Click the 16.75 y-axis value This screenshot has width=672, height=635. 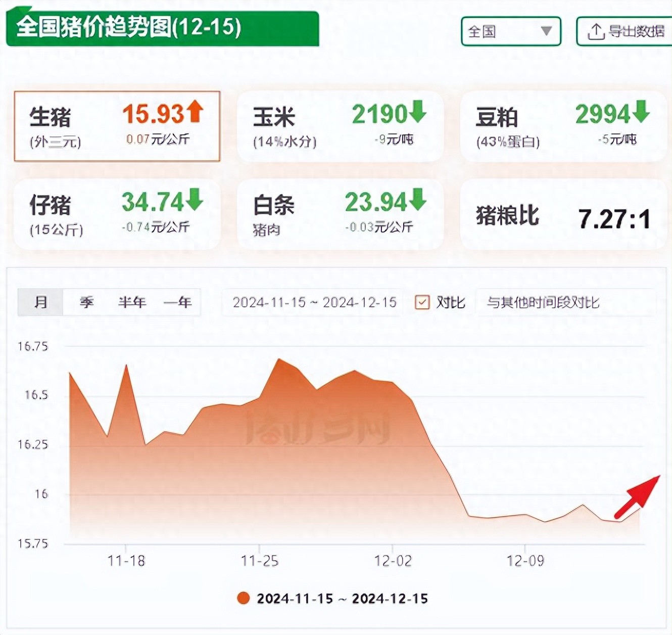pyautogui.click(x=33, y=346)
